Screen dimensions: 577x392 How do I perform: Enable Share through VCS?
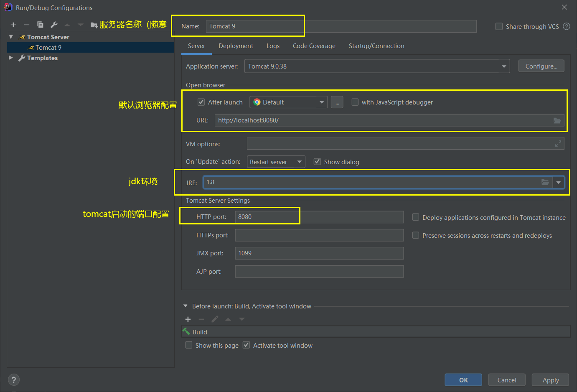click(499, 26)
